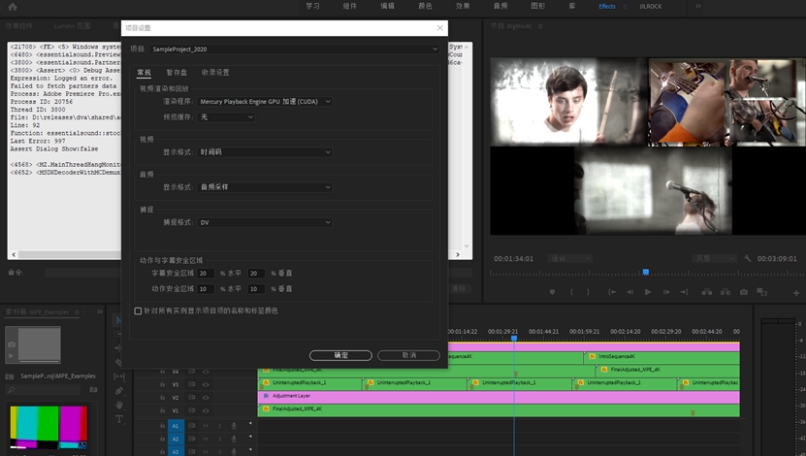
Task: Expand hidden panels with double-arrow icon
Action: click(99, 312)
